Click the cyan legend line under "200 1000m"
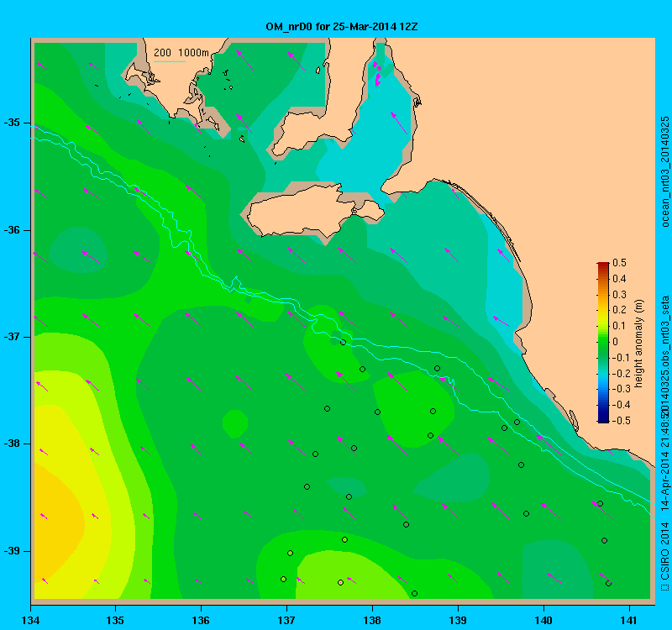This screenshot has width=672, height=630. tap(170, 61)
